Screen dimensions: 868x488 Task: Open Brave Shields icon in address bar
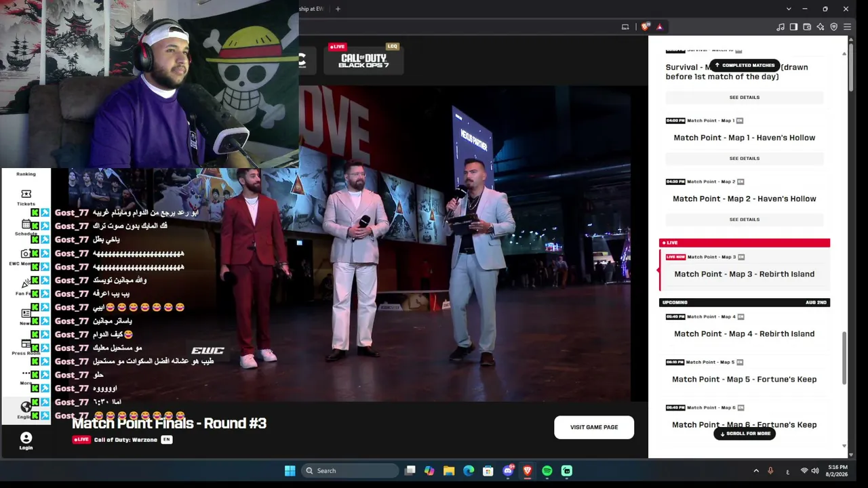[645, 27]
